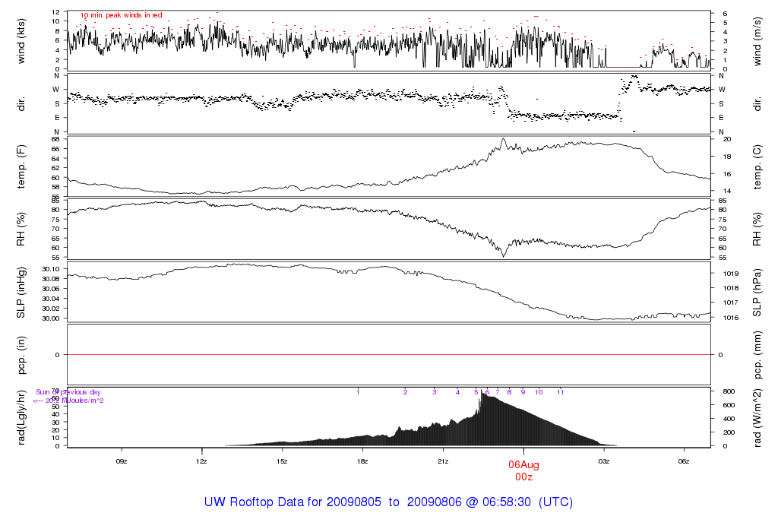
Task: Click purple hour marker 4 above radiation curve
Action: tap(457, 392)
